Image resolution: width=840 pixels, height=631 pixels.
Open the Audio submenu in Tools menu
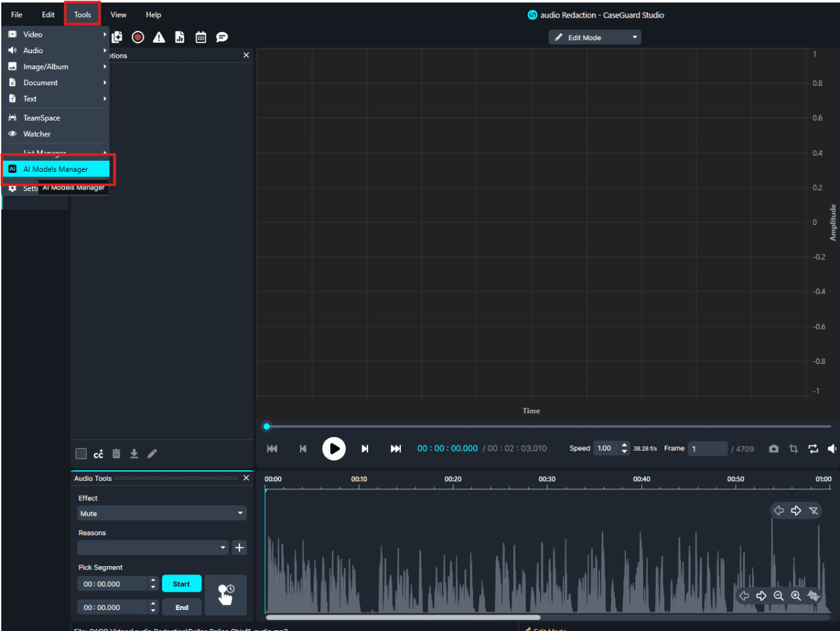tap(33, 51)
